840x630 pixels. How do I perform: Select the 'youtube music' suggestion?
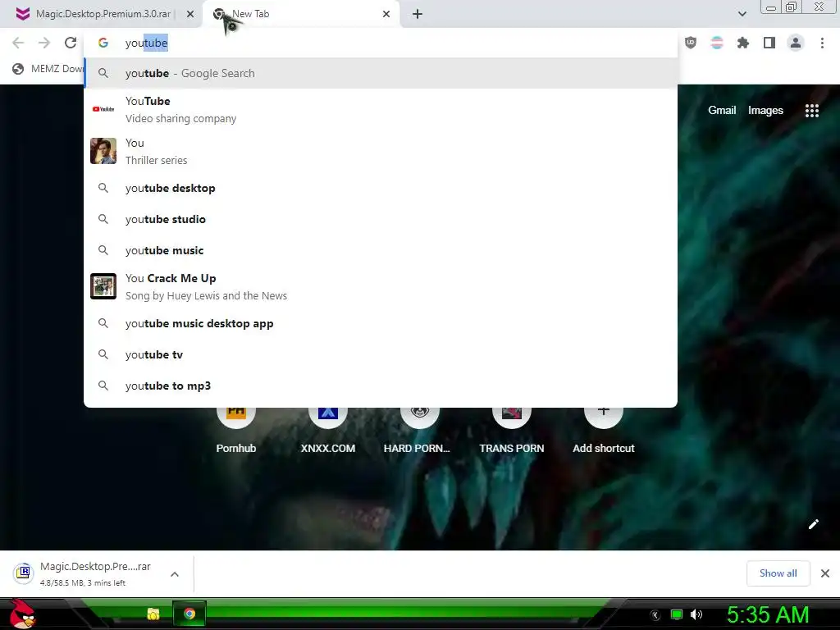[381, 250]
